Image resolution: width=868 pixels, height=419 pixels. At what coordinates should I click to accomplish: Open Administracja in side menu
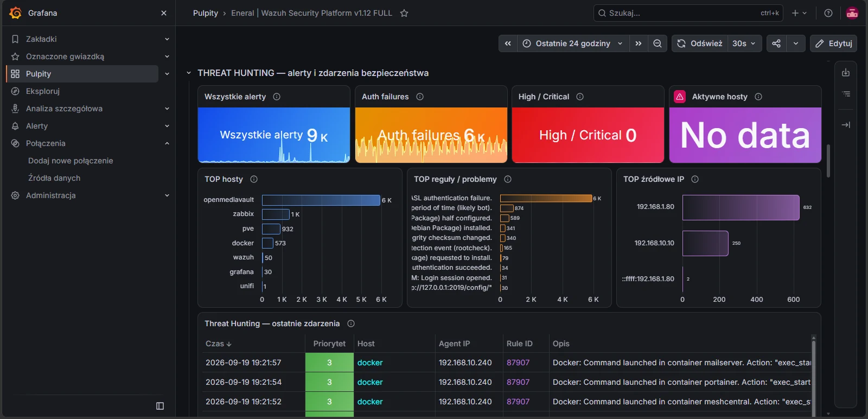point(51,195)
